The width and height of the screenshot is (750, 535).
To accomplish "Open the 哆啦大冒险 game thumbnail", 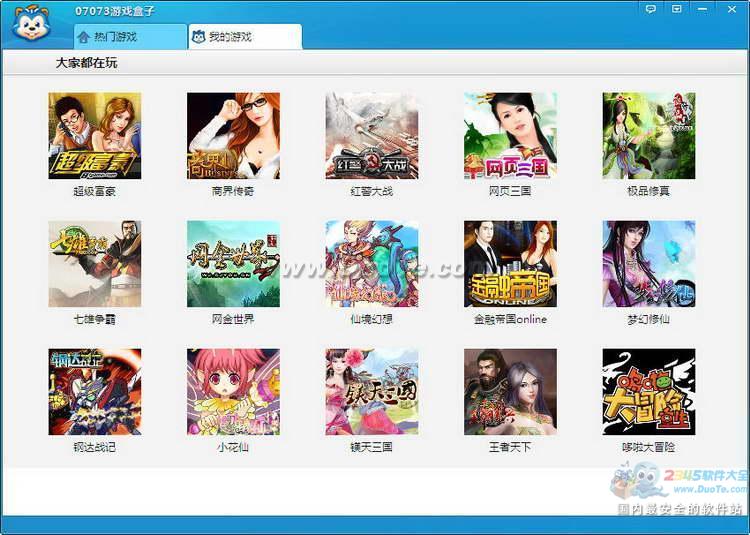I will click(x=649, y=392).
